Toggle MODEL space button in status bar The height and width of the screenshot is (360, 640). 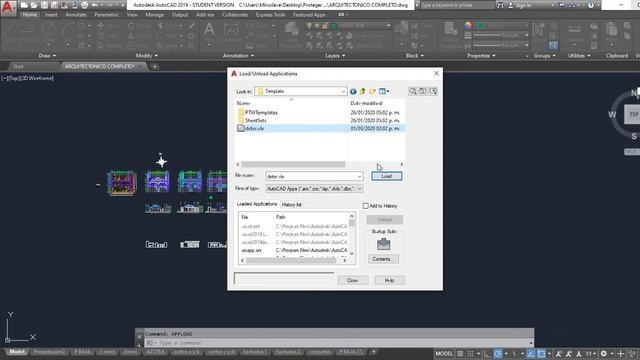point(444,353)
